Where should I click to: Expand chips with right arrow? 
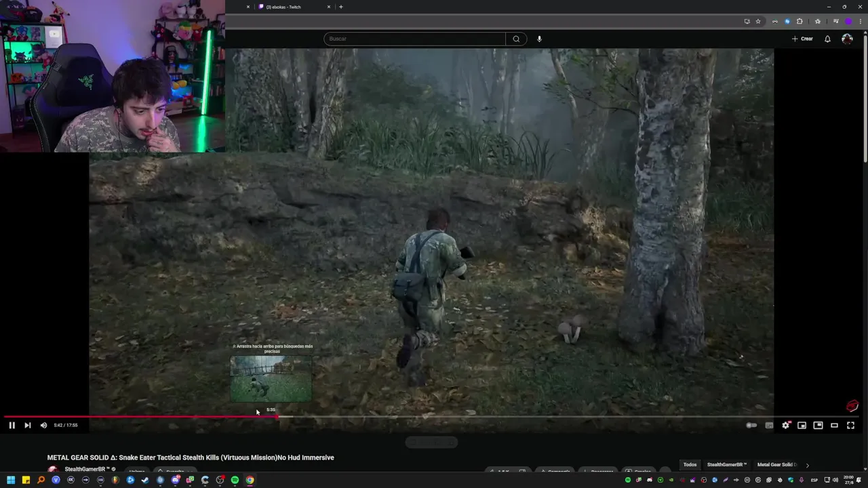coord(807,465)
